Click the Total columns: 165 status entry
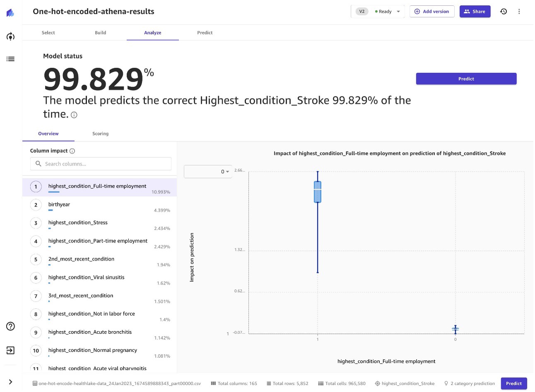 (234, 383)
